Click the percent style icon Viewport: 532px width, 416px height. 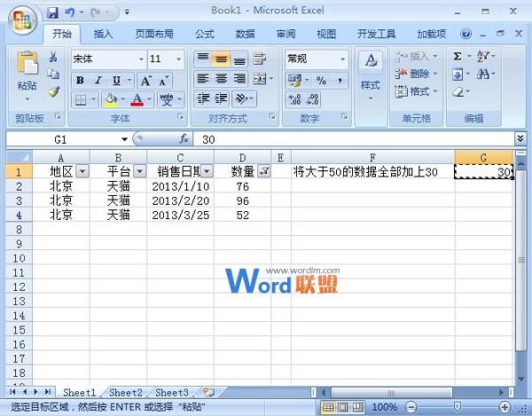[320, 81]
